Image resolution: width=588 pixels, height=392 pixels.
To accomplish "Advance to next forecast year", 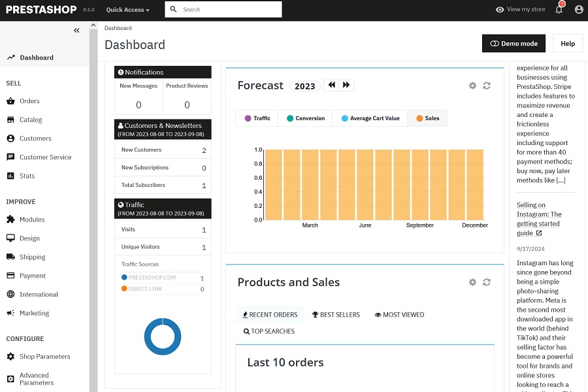I will tap(346, 86).
